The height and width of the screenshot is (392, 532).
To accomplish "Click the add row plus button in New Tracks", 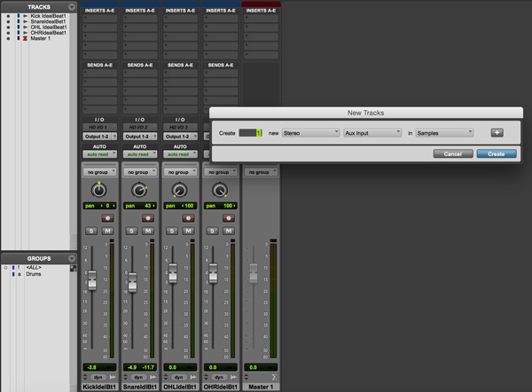I will pyautogui.click(x=497, y=133).
